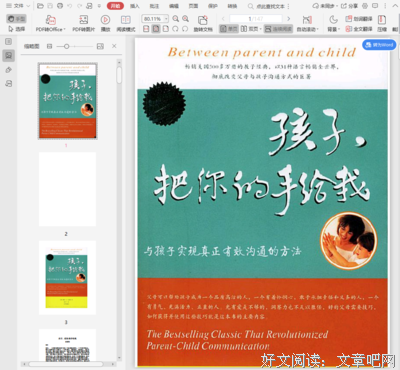Screen dimensions: 400x370
Task: Close the 缩略图 thumbnail panel
Action: click(114, 46)
